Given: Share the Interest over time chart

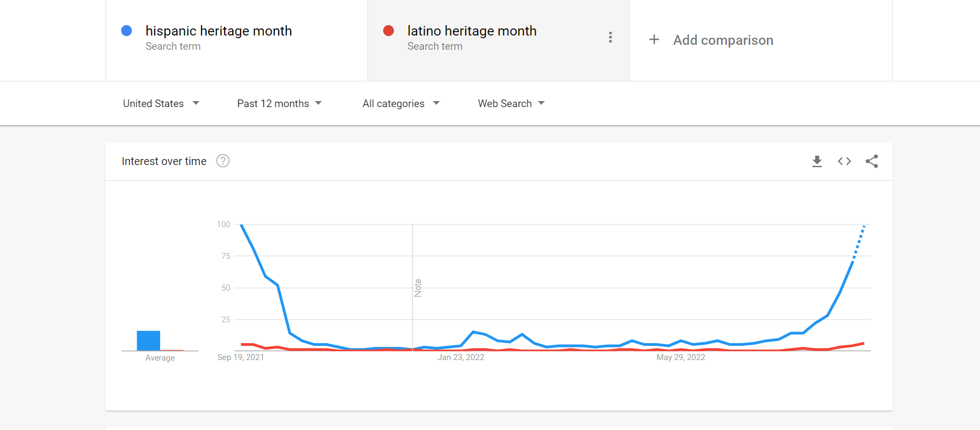Looking at the screenshot, I should coord(872,161).
